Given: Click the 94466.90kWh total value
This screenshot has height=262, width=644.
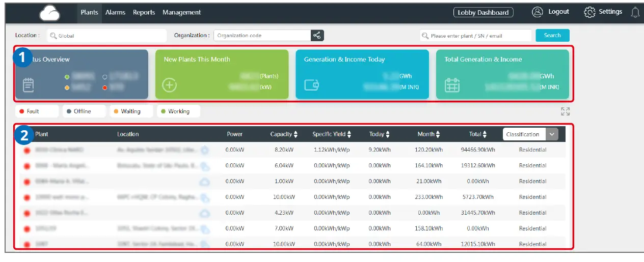Looking at the screenshot, I should (478, 150).
